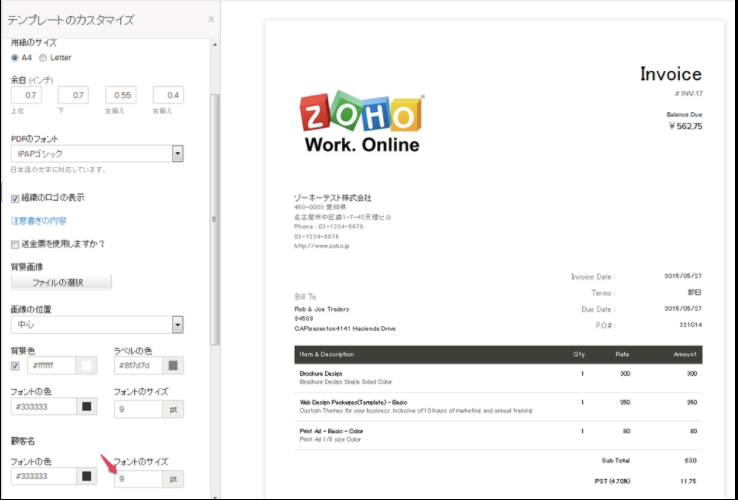Click the Sub Total label
This screenshot has width=738, height=500.
tap(616, 460)
